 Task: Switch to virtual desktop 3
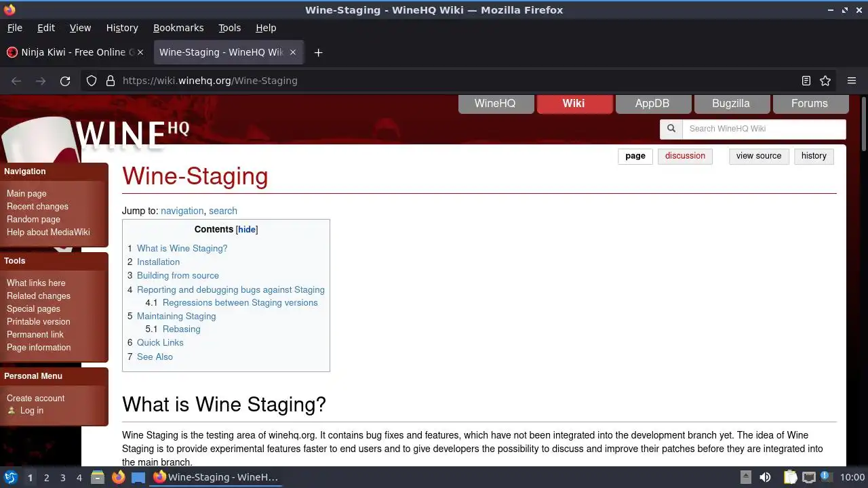pyautogui.click(x=62, y=478)
